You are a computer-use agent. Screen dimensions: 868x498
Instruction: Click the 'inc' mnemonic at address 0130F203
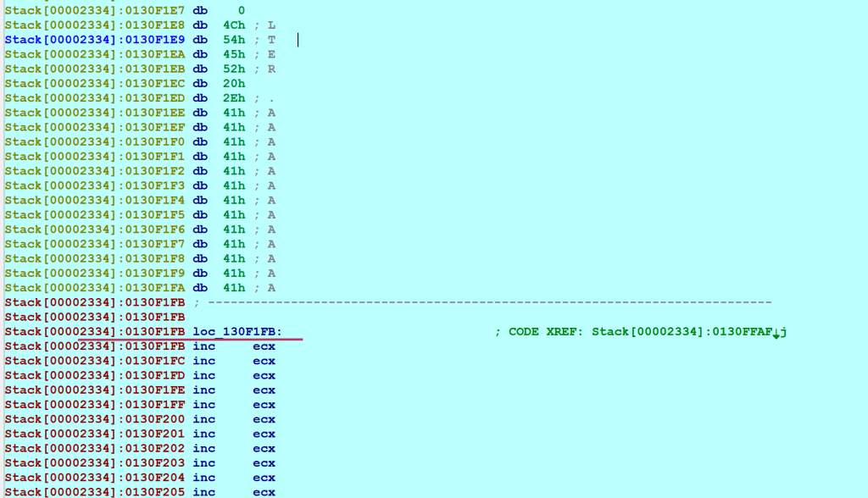click(203, 463)
